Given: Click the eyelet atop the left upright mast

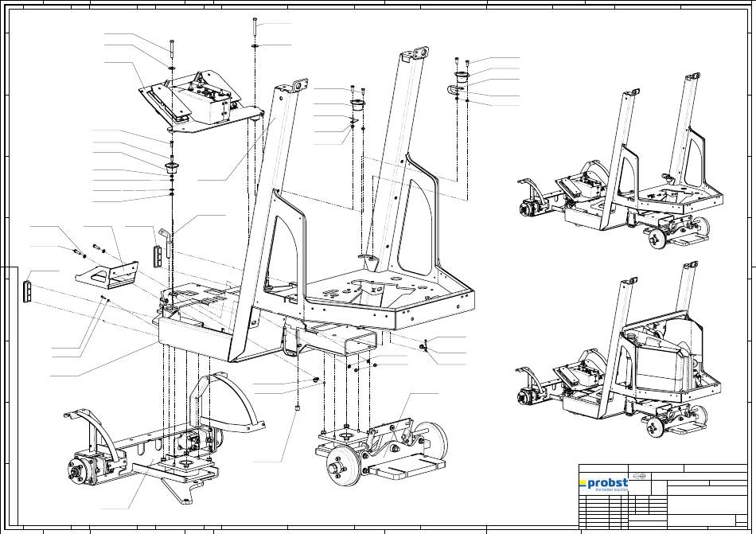Looking at the screenshot, I should [x=297, y=85].
